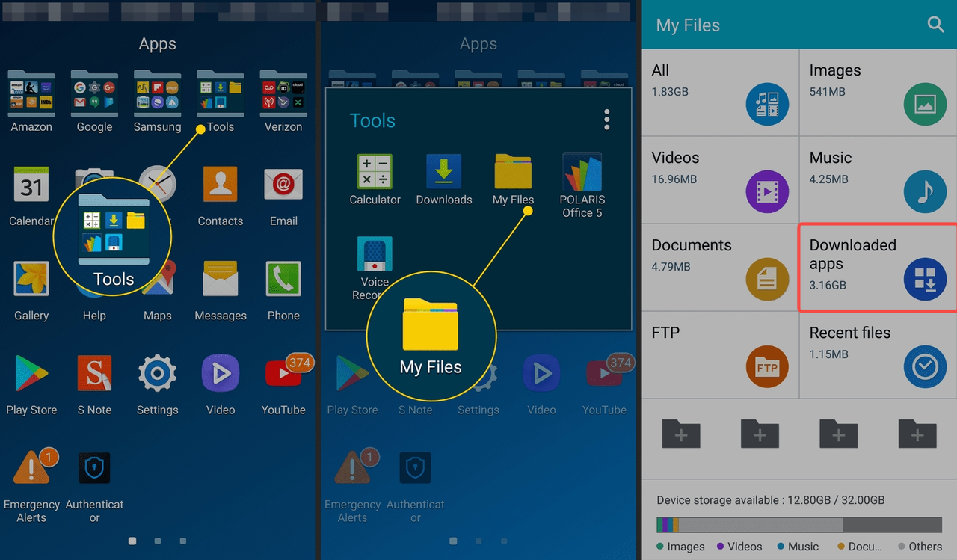Tap the search icon in My Files
Image resolution: width=957 pixels, height=560 pixels.
tap(935, 25)
